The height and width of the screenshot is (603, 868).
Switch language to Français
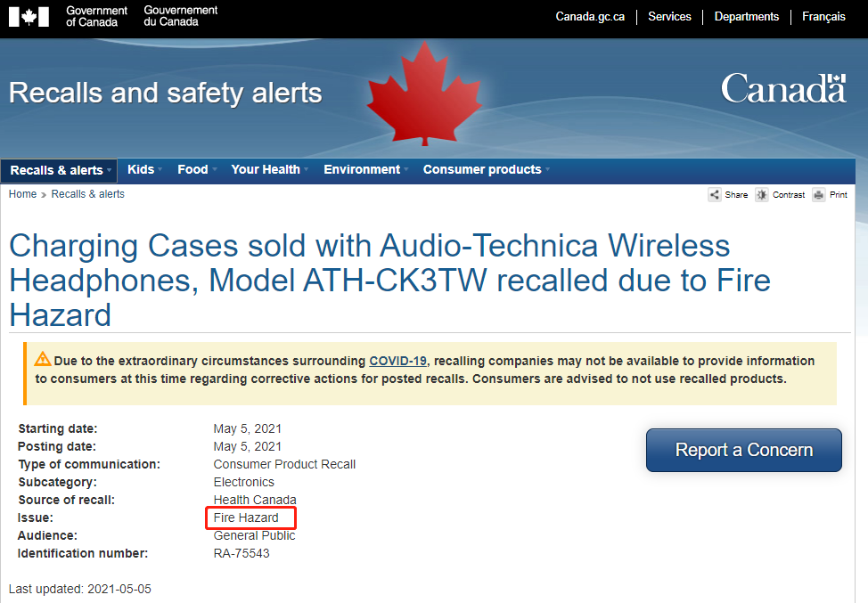click(x=823, y=17)
